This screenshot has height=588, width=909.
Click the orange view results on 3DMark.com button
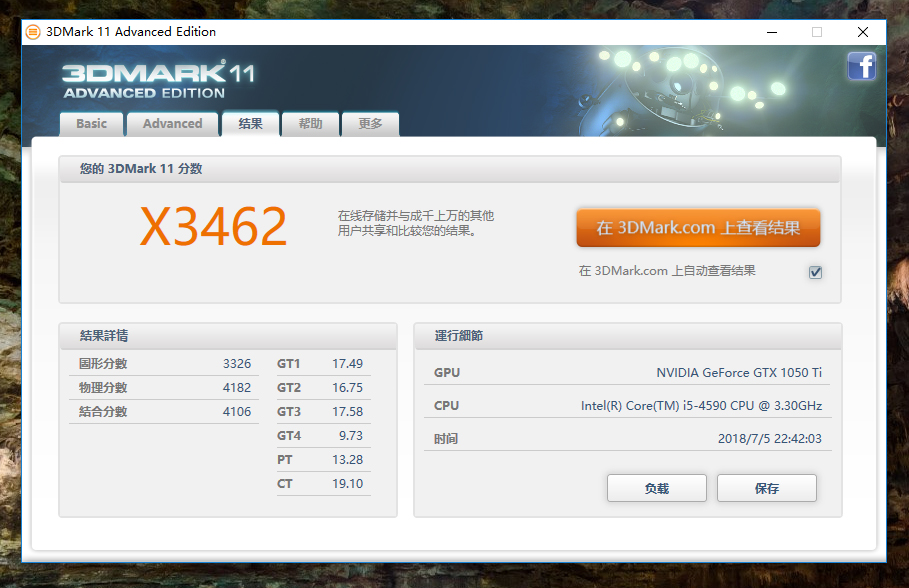698,228
